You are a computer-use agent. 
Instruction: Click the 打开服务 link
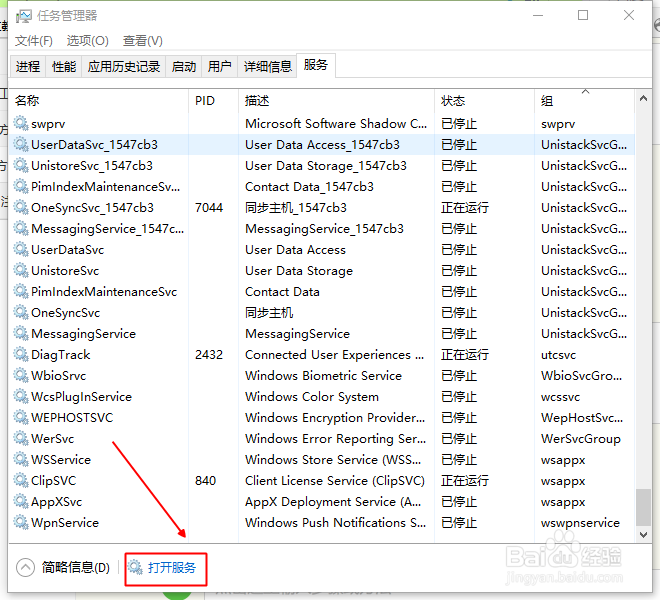coord(172,568)
